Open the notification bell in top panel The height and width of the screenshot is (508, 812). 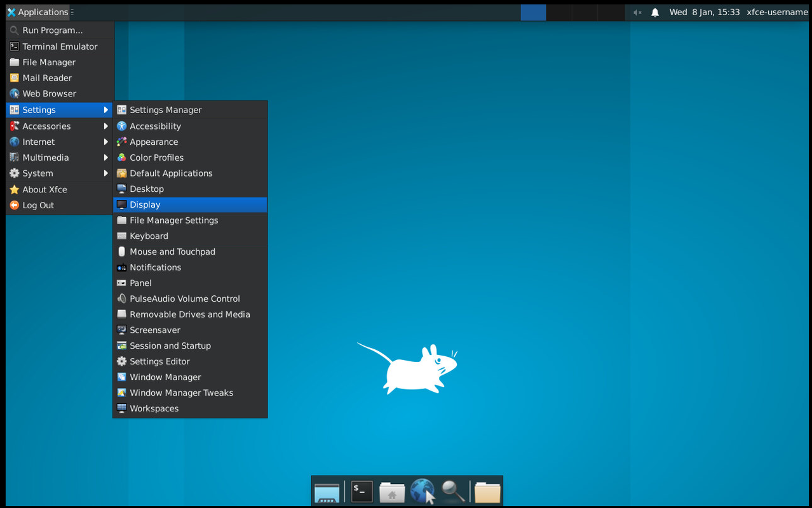coord(655,12)
